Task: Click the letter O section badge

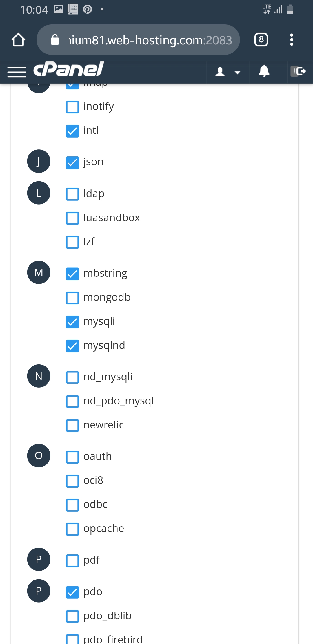Action: coord(39,455)
